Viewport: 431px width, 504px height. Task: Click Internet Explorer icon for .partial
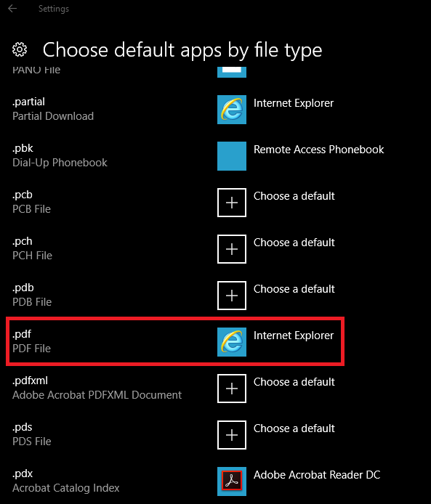[232, 110]
